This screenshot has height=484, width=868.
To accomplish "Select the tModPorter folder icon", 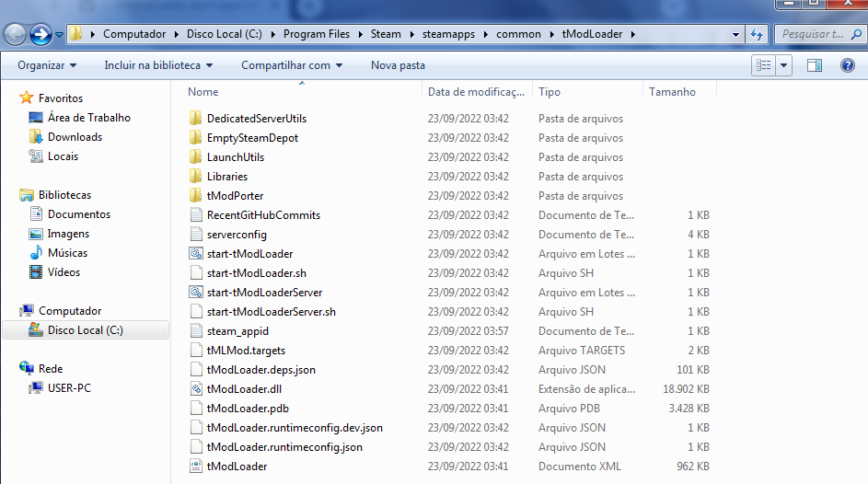I will click(x=195, y=196).
